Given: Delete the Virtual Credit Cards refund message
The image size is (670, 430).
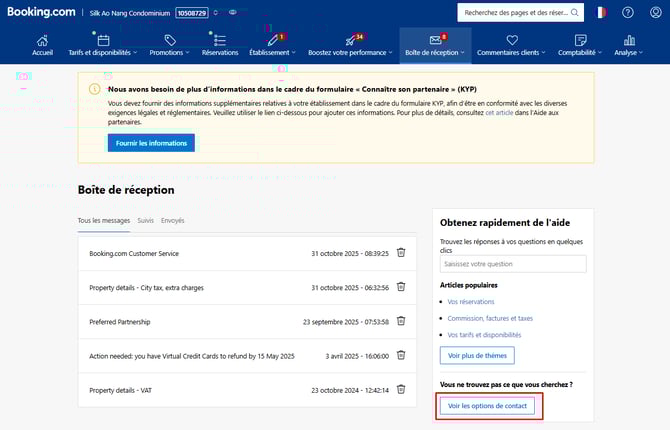Looking at the screenshot, I should tap(401, 355).
